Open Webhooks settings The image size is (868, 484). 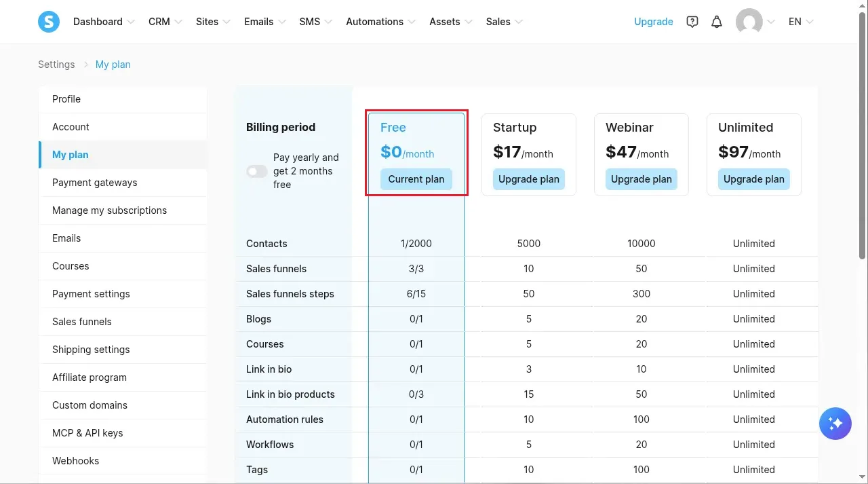coord(123,461)
